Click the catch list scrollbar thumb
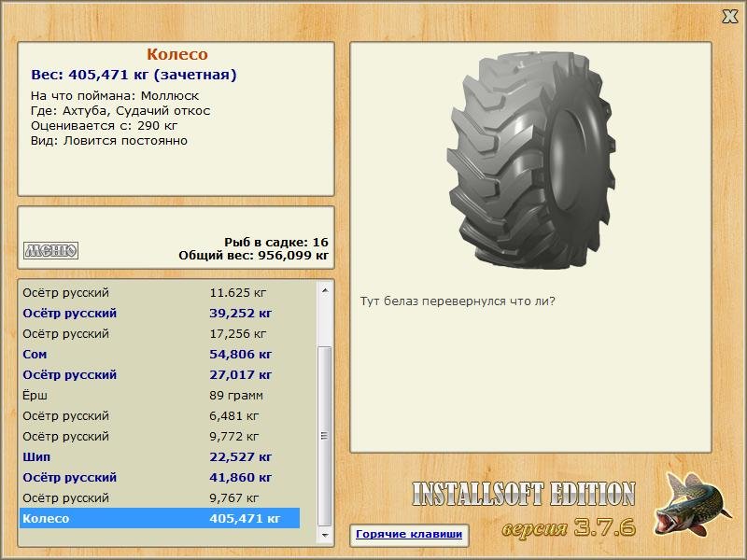 click(x=324, y=436)
